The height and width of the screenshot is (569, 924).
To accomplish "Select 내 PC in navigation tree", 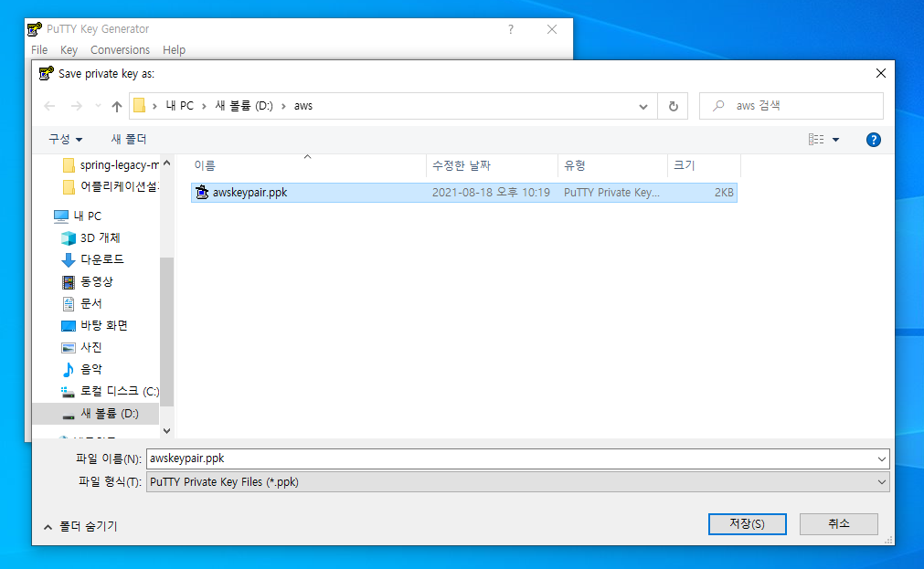I will pyautogui.click(x=77, y=216).
